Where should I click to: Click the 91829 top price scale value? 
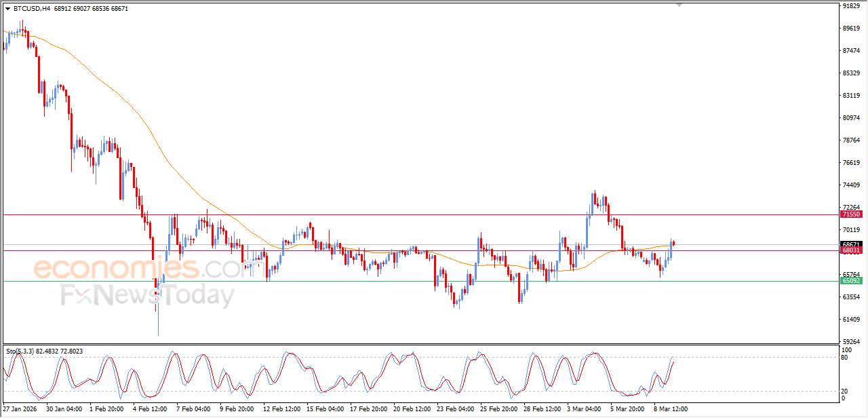point(851,6)
